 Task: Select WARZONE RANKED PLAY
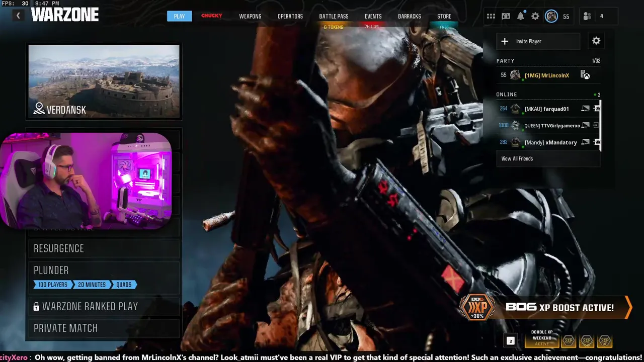[x=103, y=306]
